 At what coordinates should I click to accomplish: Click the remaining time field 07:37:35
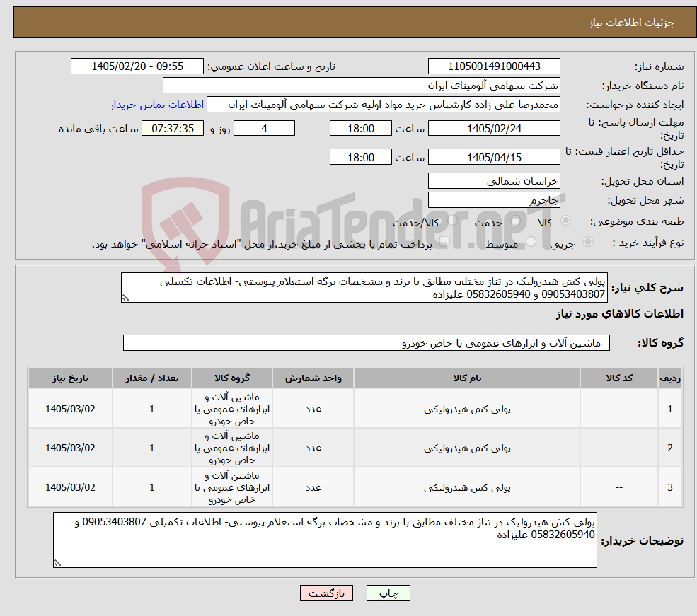(173, 128)
